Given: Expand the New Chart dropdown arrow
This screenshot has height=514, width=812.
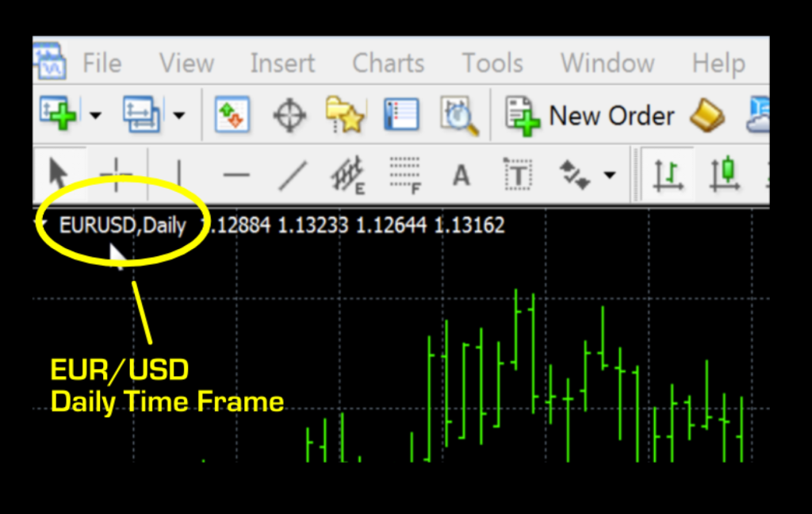Looking at the screenshot, I should pos(95,116).
